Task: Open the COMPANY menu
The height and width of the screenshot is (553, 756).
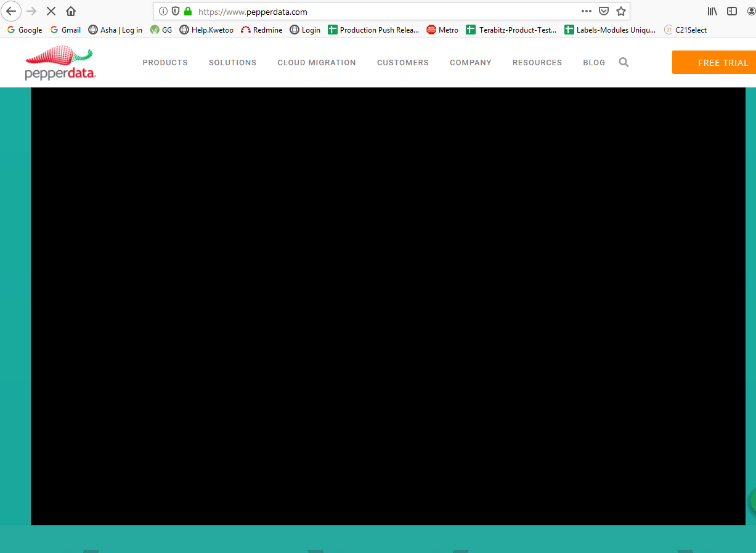Action: (471, 63)
